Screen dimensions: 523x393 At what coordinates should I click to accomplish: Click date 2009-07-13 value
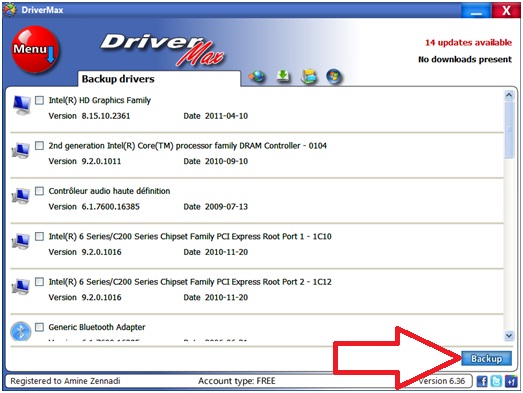(226, 207)
